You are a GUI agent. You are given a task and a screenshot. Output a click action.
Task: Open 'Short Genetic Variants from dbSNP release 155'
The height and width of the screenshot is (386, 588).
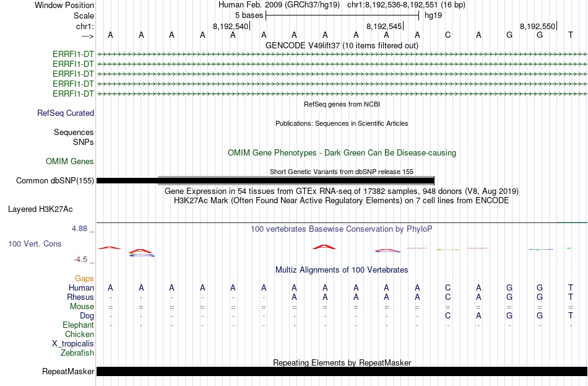(x=342, y=172)
